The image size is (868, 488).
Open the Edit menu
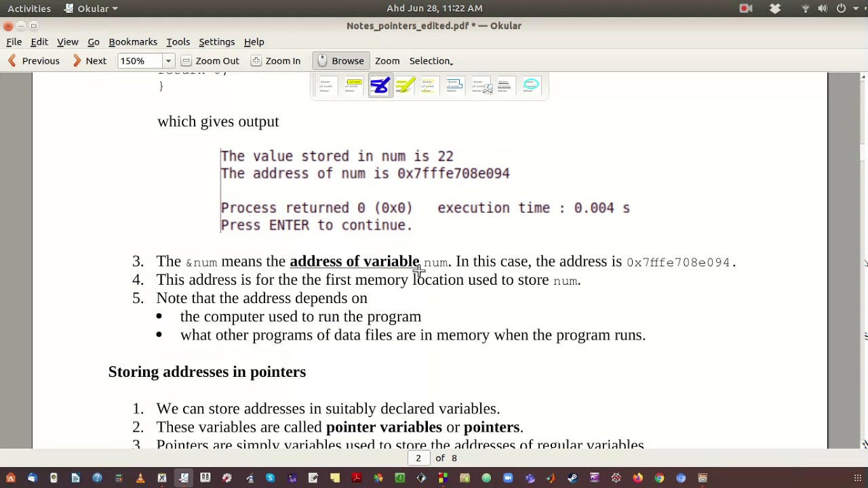click(x=39, y=42)
